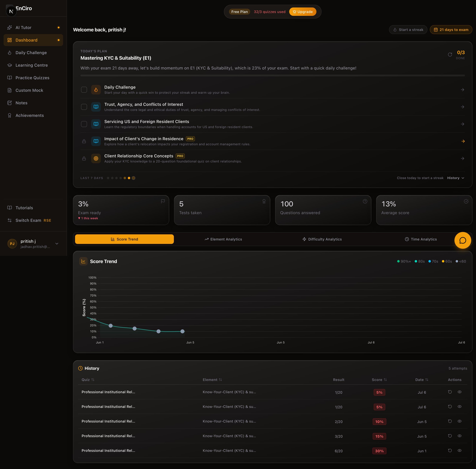Screen dimensions: 476x469
Task: Click arrow on Client Relationship Core Concepts row
Action: tap(462, 158)
